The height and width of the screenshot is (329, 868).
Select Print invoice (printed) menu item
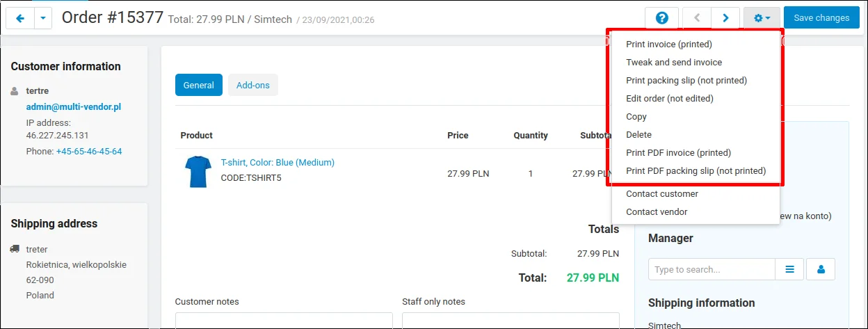pyautogui.click(x=668, y=45)
